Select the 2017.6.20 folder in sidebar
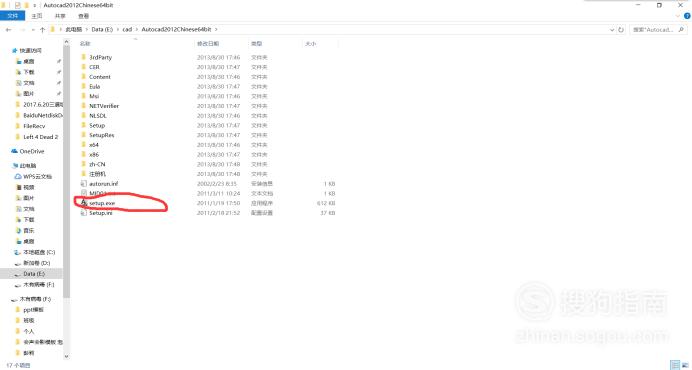This screenshot has height=370, width=692. point(43,105)
